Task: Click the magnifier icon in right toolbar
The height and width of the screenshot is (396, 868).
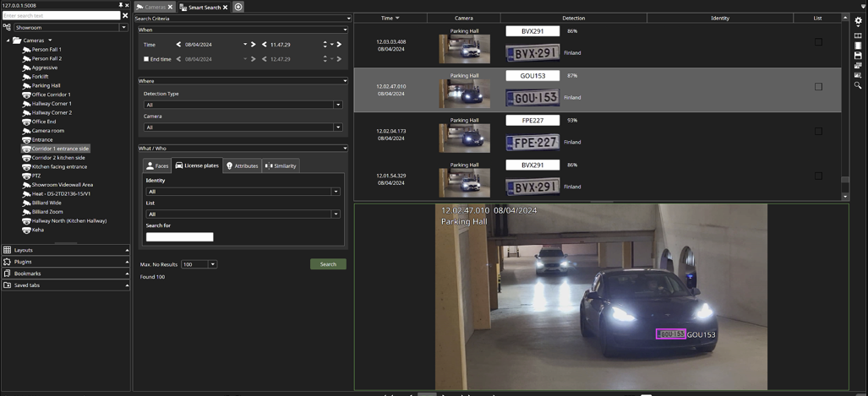Action: tap(858, 85)
